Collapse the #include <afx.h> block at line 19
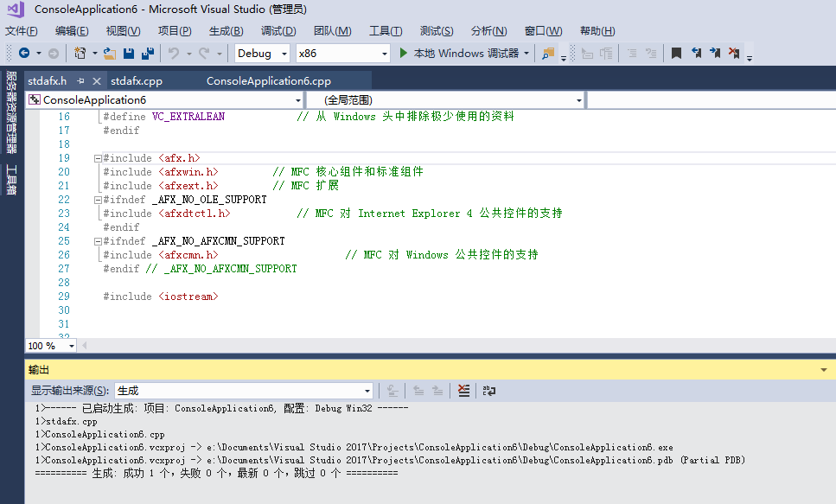 98,158
